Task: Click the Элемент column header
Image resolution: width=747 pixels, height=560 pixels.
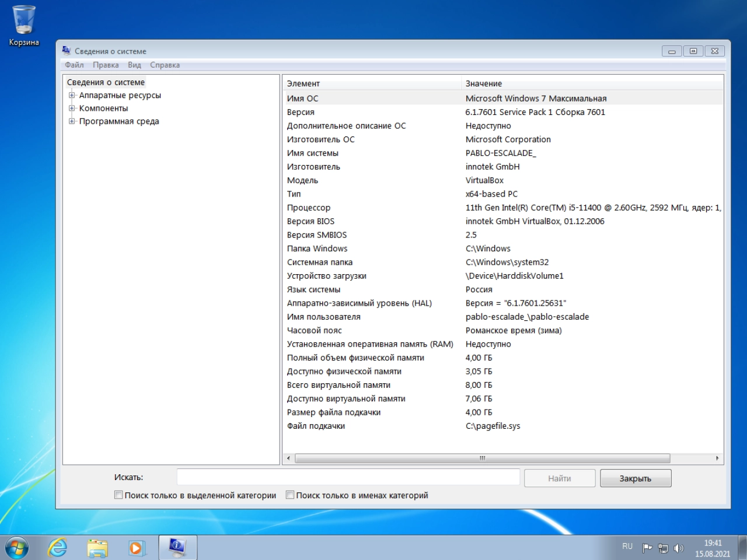Action: tap(372, 83)
